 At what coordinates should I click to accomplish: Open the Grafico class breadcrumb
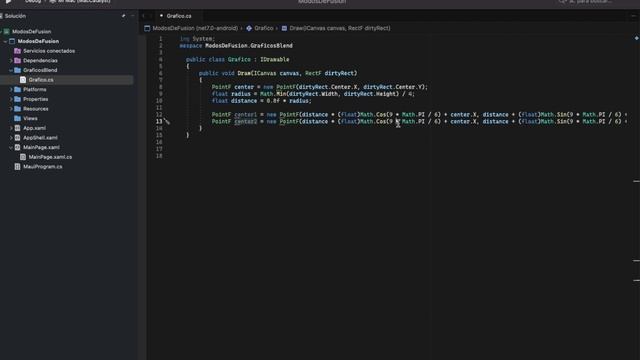point(264,28)
